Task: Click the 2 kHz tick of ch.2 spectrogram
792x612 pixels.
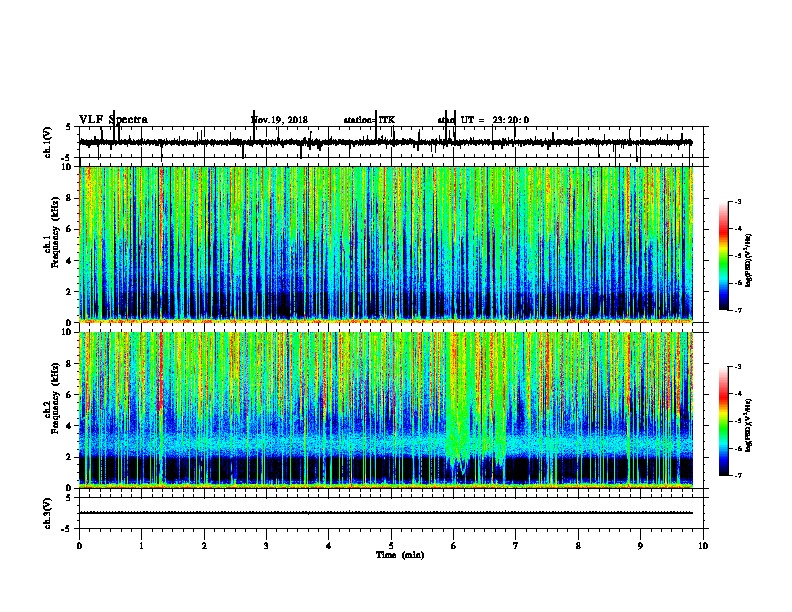Action: click(x=70, y=457)
